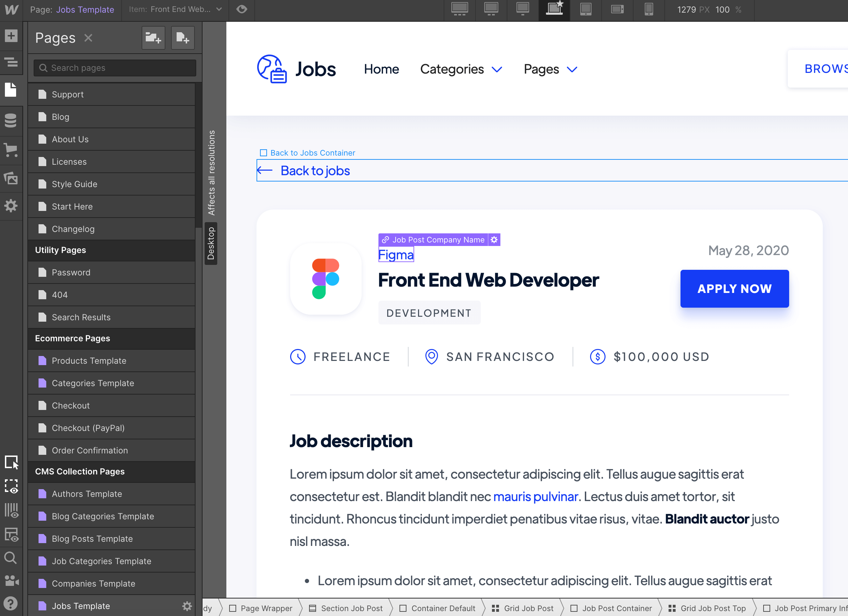Open the Navigator panel icon
The width and height of the screenshot is (848, 616).
[11, 62]
